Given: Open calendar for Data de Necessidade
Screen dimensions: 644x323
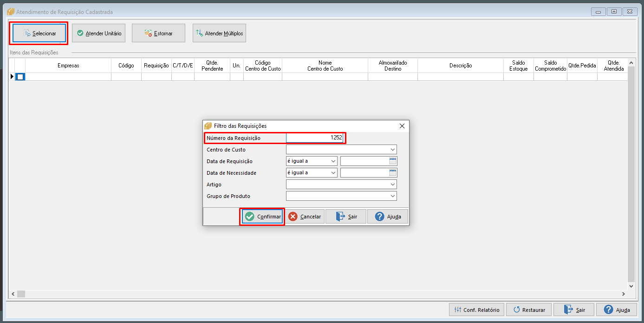Looking at the screenshot, I should [393, 173].
